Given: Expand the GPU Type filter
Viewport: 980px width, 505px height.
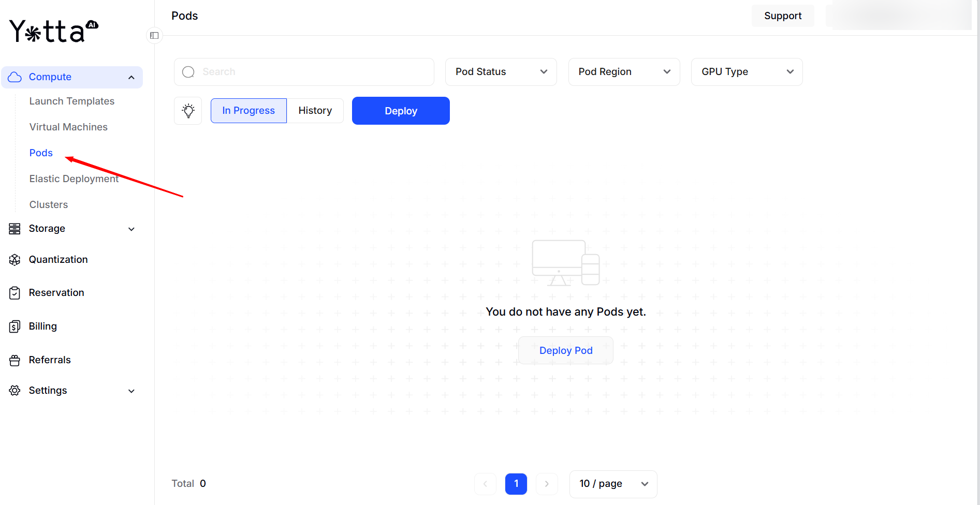Looking at the screenshot, I should (747, 72).
